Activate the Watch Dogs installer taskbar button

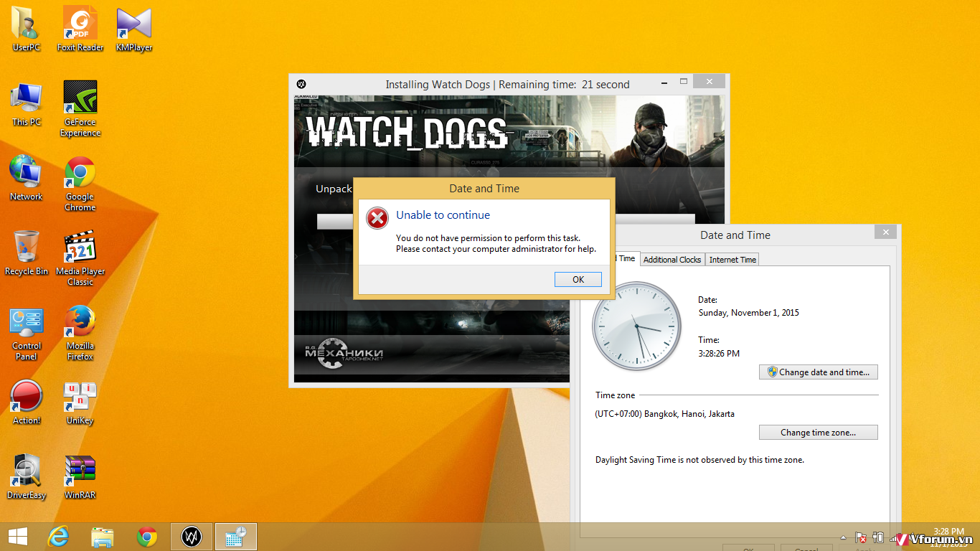coord(192,537)
